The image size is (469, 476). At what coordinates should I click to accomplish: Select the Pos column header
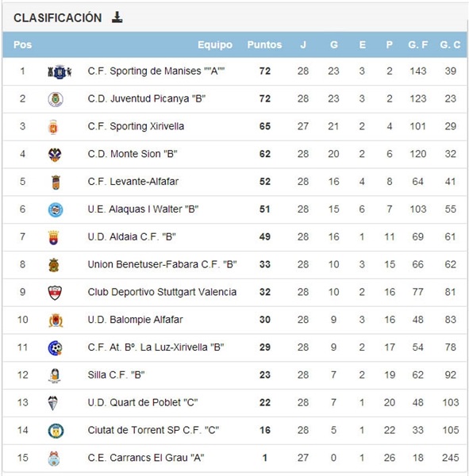coord(22,44)
